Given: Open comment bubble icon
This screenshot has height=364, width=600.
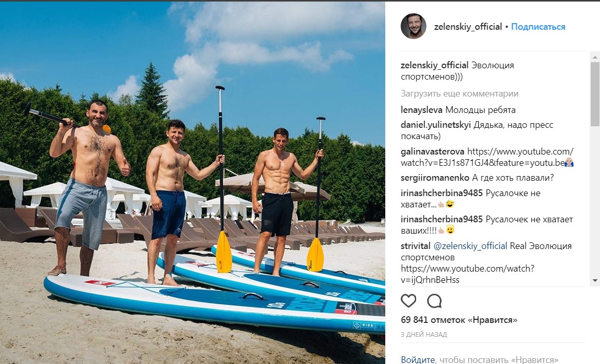Looking at the screenshot, I should point(434,301).
